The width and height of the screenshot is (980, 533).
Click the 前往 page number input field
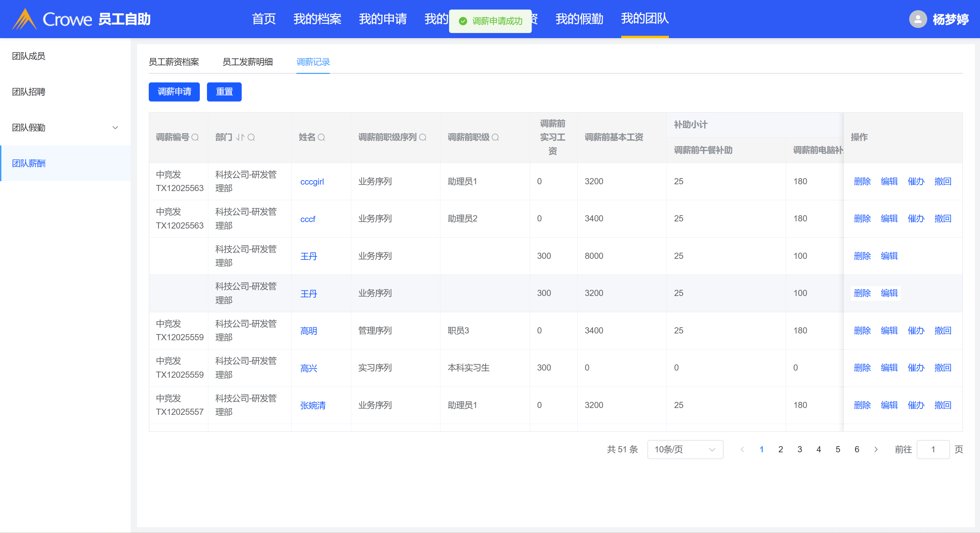tap(933, 449)
